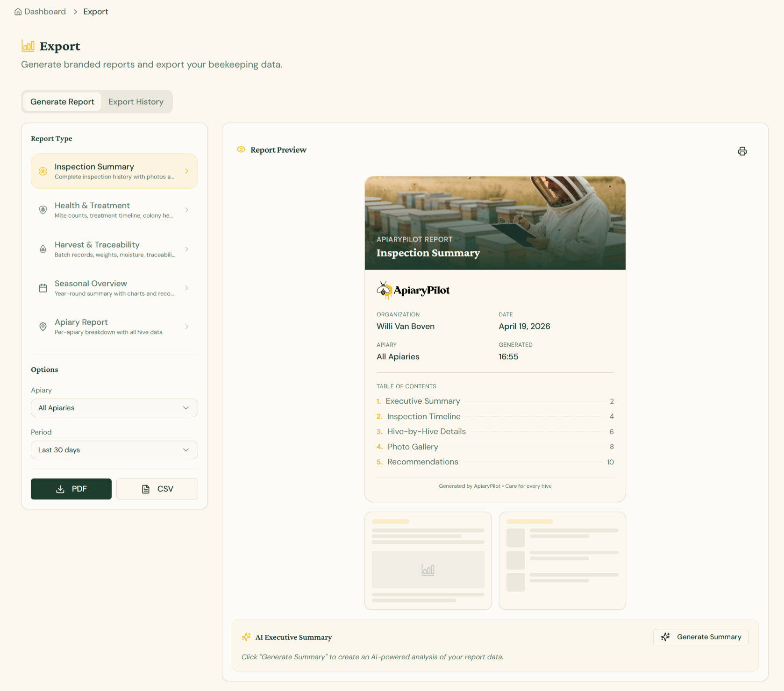This screenshot has height=691, width=784.
Task: Click the chevron on Apiary Report row
Action: (186, 327)
